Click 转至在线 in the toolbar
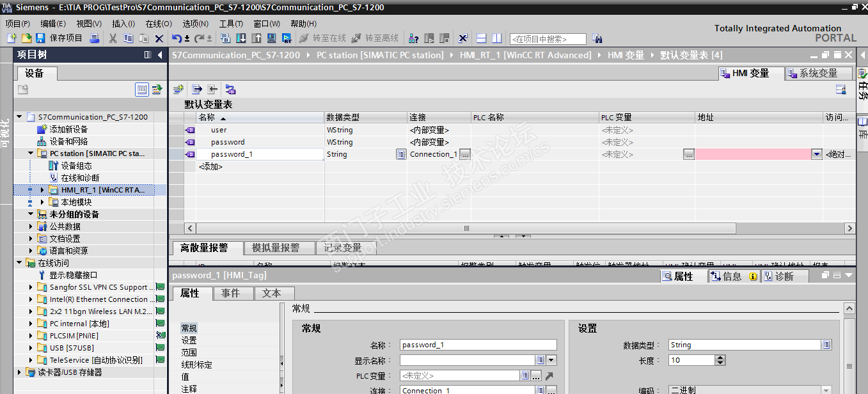Screen dimensions: 868x394 pyautogui.click(x=322, y=38)
